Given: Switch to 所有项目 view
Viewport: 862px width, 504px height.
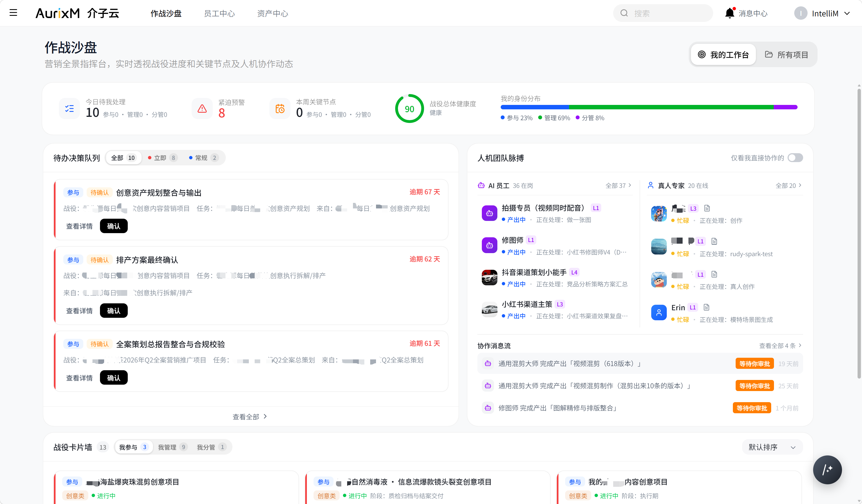Looking at the screenshot, I should coord(786,54).
